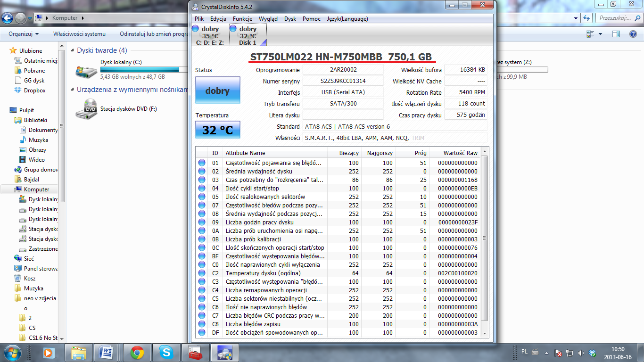644x362 pixels.
Task: Collapse the 'Dyski twarde (4)' group
Action: (72, 50)
